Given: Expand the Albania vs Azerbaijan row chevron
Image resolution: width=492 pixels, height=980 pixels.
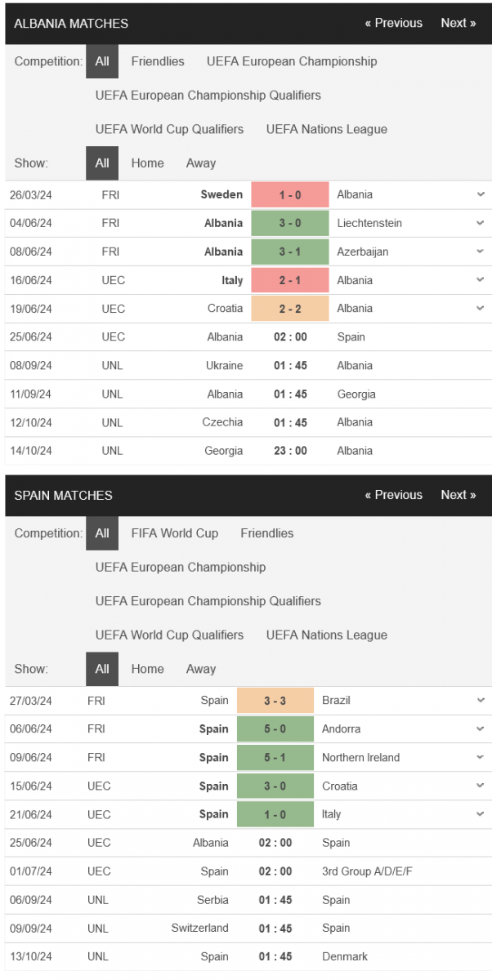Looking at the screenshot, I should point(481,252).
